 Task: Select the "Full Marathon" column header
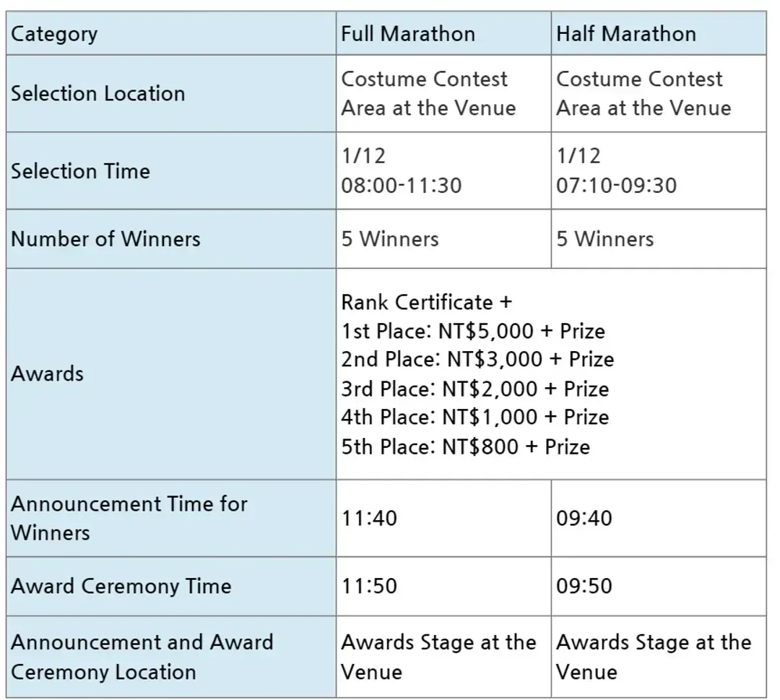click(x=408, y=34)
